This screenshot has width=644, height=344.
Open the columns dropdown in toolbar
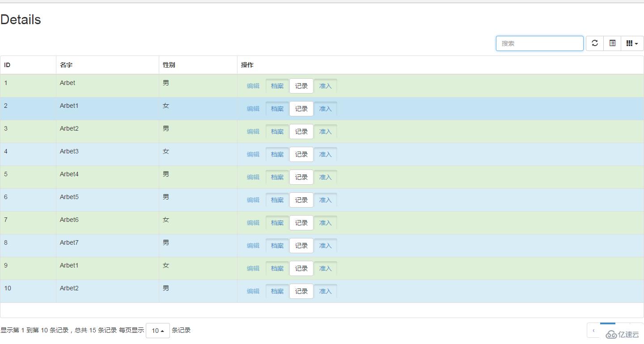point(632,43)
